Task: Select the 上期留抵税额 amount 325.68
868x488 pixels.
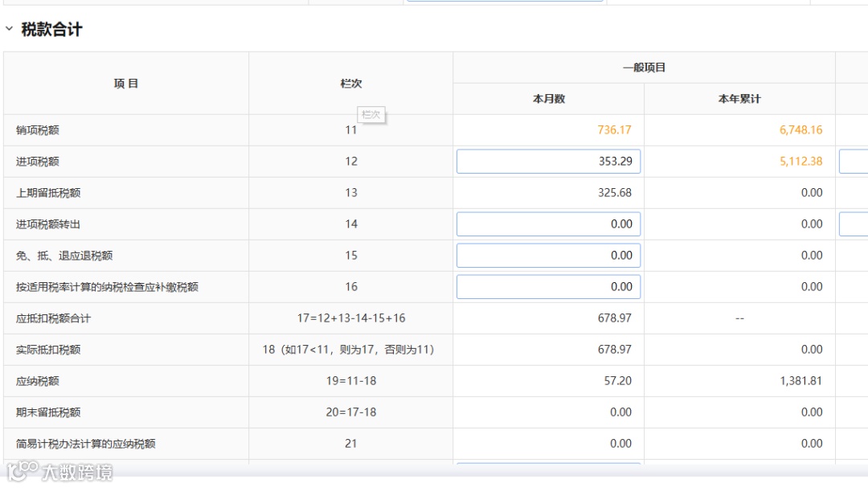Action: [x=615, y=193]
